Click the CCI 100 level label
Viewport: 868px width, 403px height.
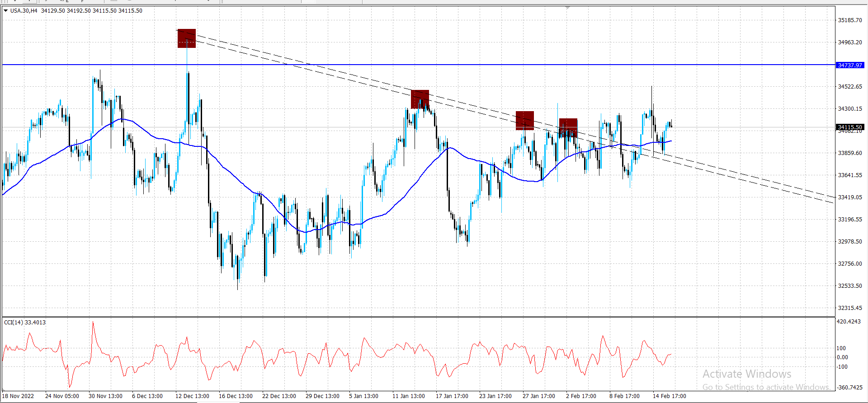tap(841, 348)
